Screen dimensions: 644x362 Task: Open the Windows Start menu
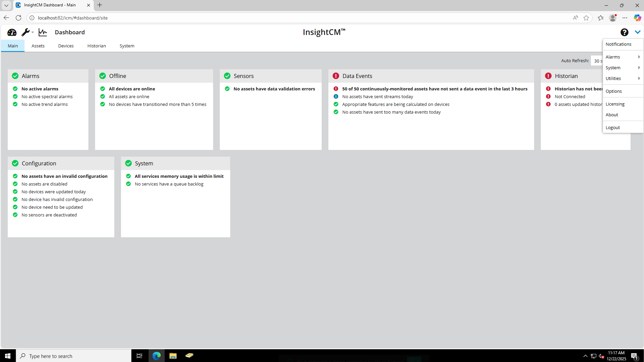click(x=8, y=356)
